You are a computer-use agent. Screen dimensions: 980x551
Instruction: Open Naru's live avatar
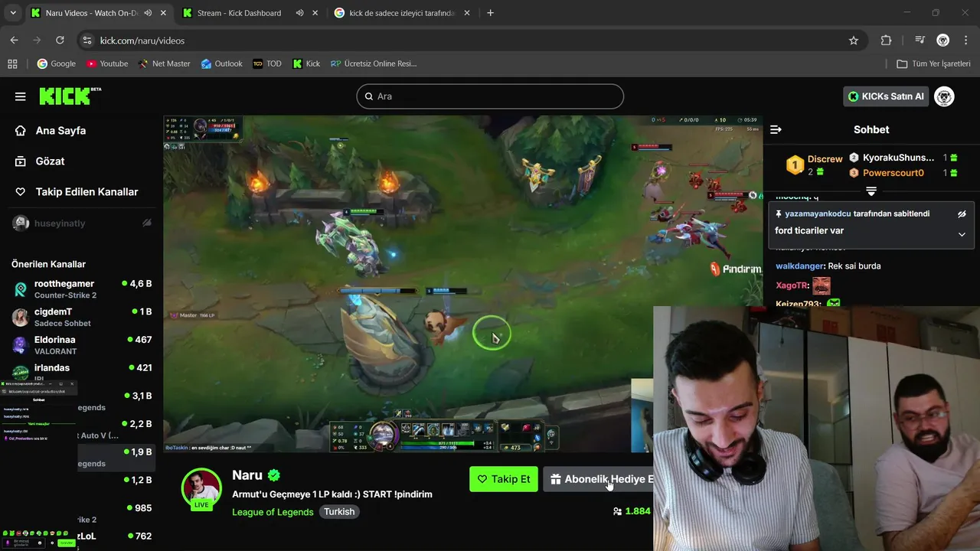point(201,488)
